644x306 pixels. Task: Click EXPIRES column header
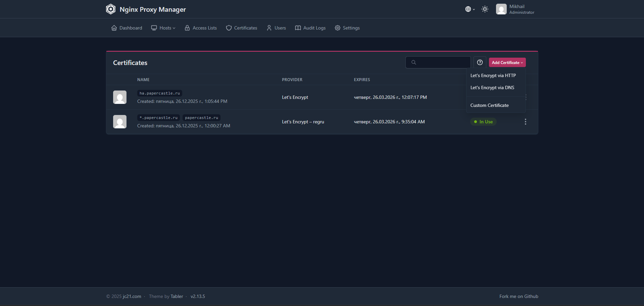pos(362,80)
